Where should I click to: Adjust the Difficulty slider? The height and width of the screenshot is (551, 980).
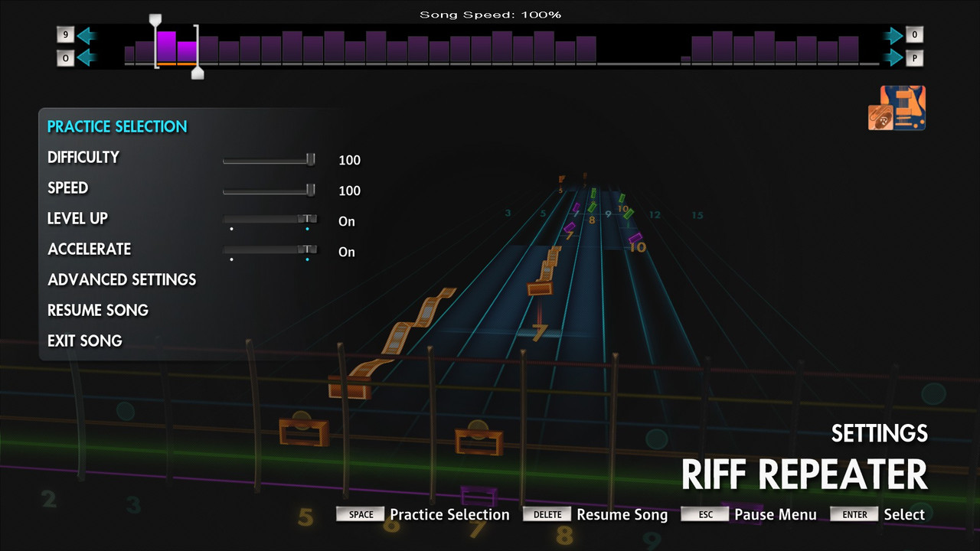[x=269, y=160]
